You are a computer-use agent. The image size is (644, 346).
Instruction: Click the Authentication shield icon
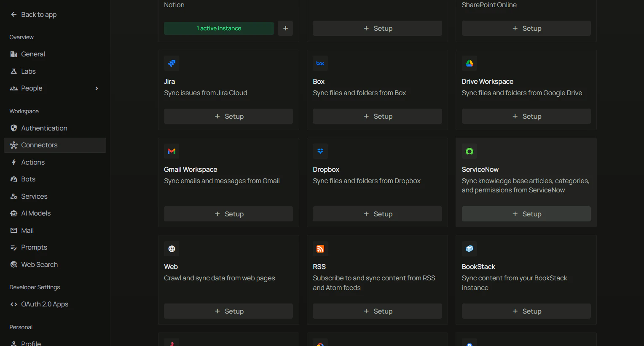pos(14,128)
